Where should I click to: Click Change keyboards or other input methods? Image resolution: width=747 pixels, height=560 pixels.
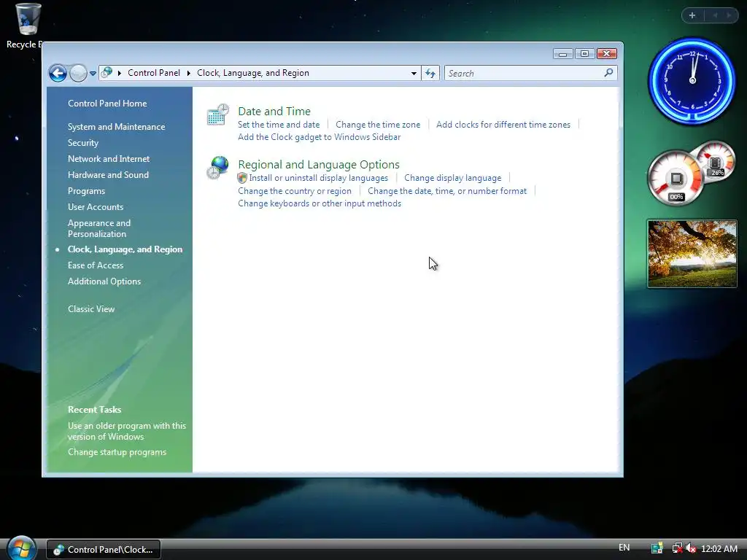[x=320, y=203]
